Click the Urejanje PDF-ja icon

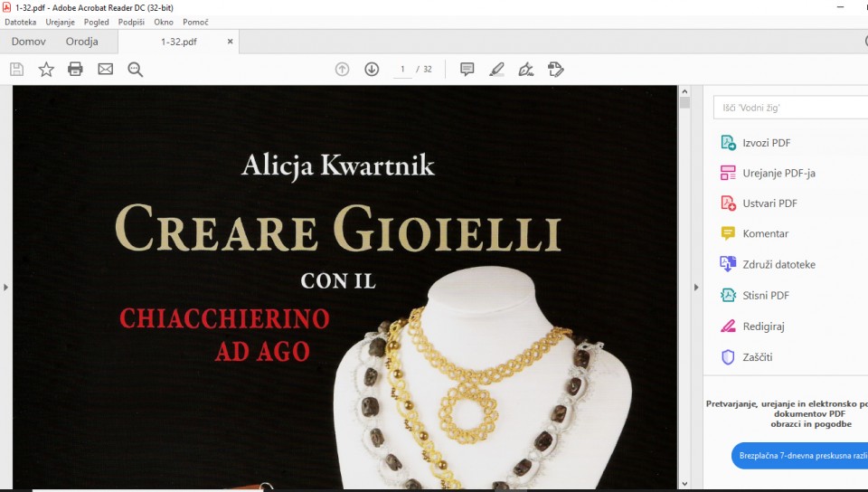point(728,173)
